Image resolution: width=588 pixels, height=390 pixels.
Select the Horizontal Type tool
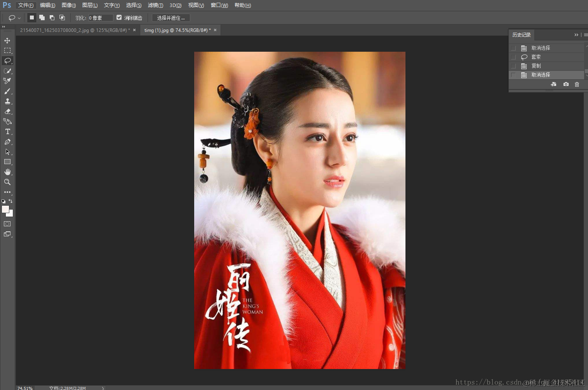(x=7, y=131)
